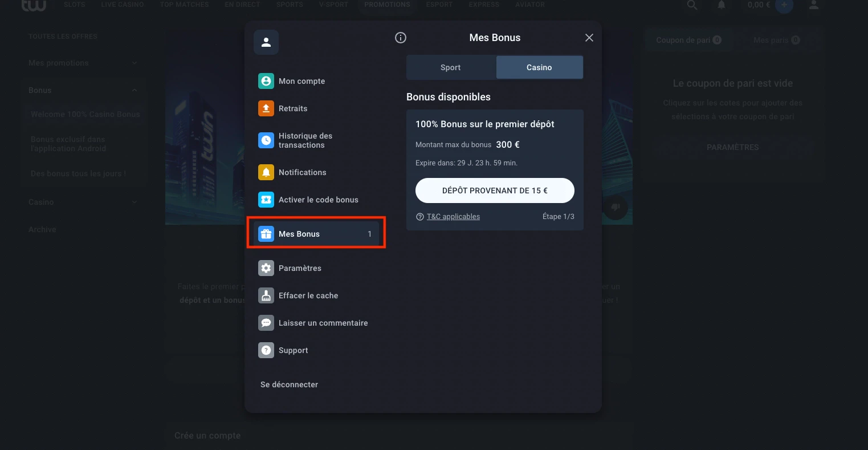Click the user profile icon in the top bar
The width and height of the screenshot is (868, 450).
tap(814, 5)
